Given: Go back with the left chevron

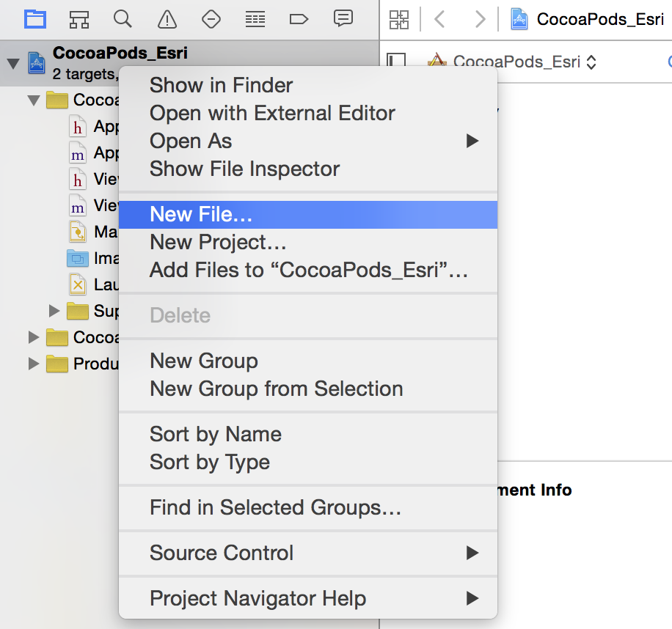Looking at the screenshot, I should (x=439, y=19).
